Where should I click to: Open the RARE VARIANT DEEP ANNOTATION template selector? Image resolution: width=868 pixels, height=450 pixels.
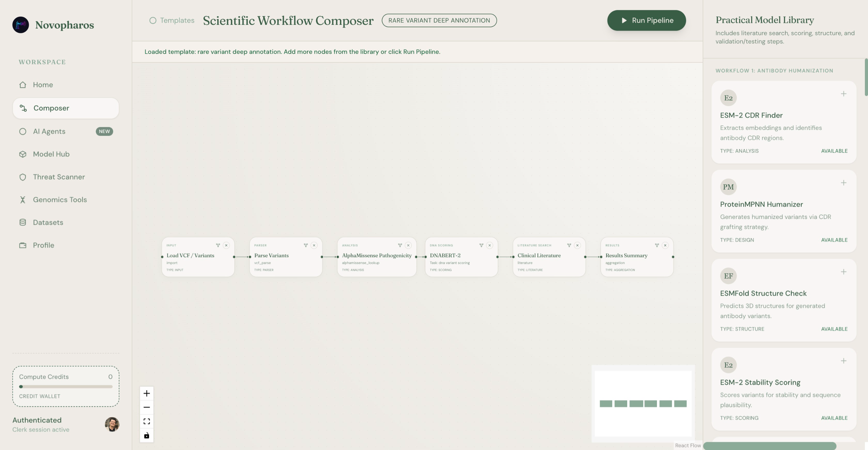pyautogui.click(x=439, y=20)
